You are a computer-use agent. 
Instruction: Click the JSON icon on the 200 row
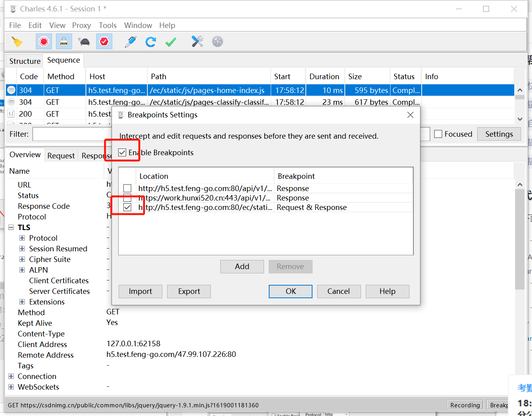tap(11, 114)
